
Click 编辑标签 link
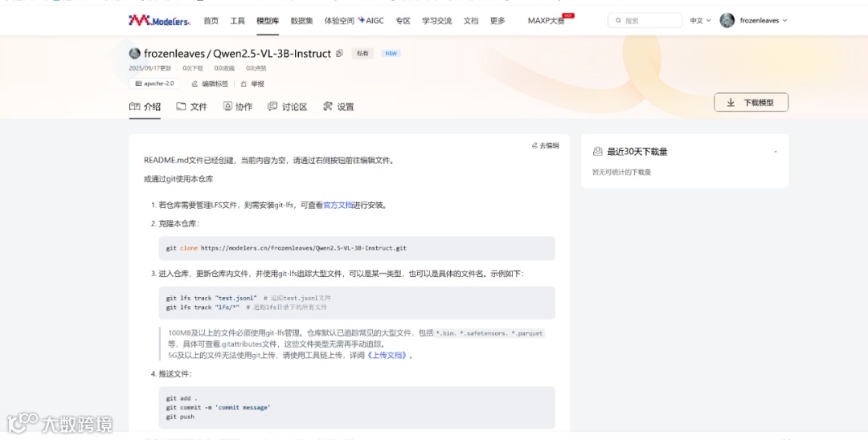pyautogui.click(x=210, y=84)
